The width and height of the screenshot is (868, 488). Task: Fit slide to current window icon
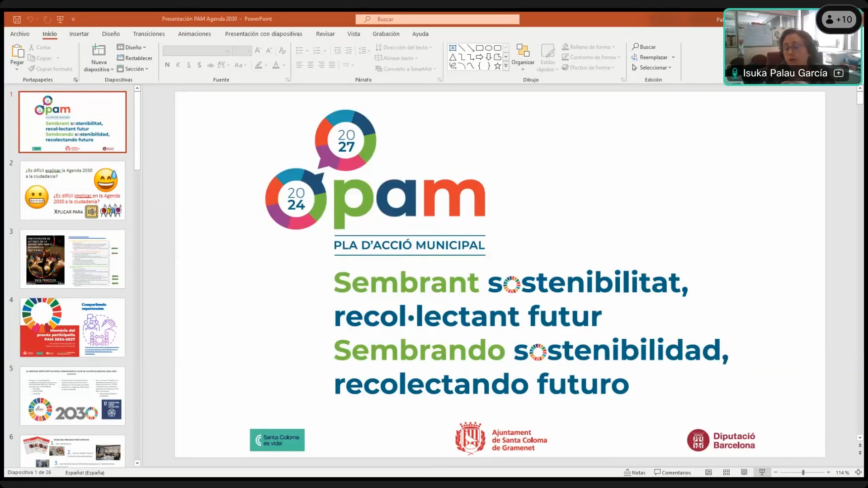point(858,473)
